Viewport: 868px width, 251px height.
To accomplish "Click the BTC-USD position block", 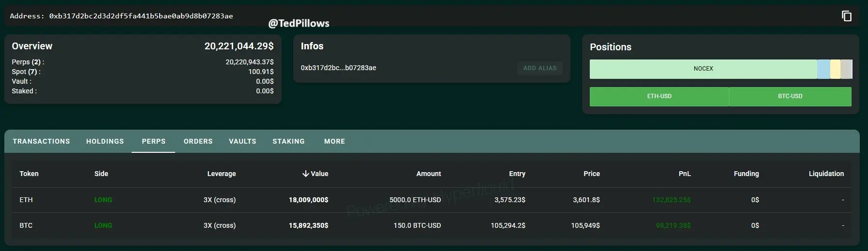I will pos(790,96).
